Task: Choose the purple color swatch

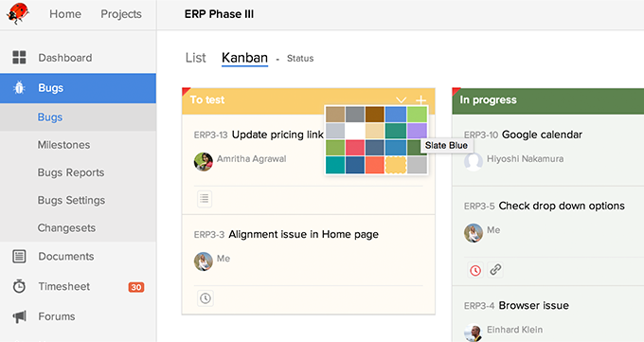Action: [x=417, y=131]
